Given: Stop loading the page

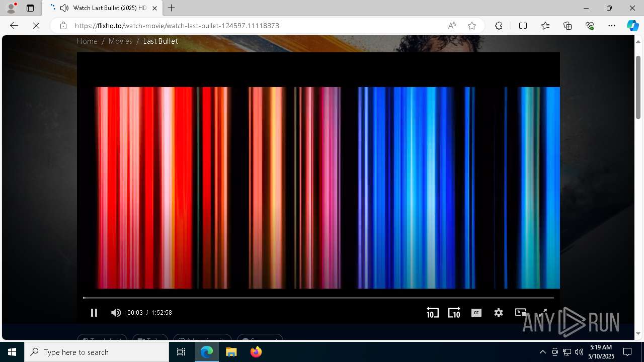Looking at the screenshot, I should (x=36, y=26).
